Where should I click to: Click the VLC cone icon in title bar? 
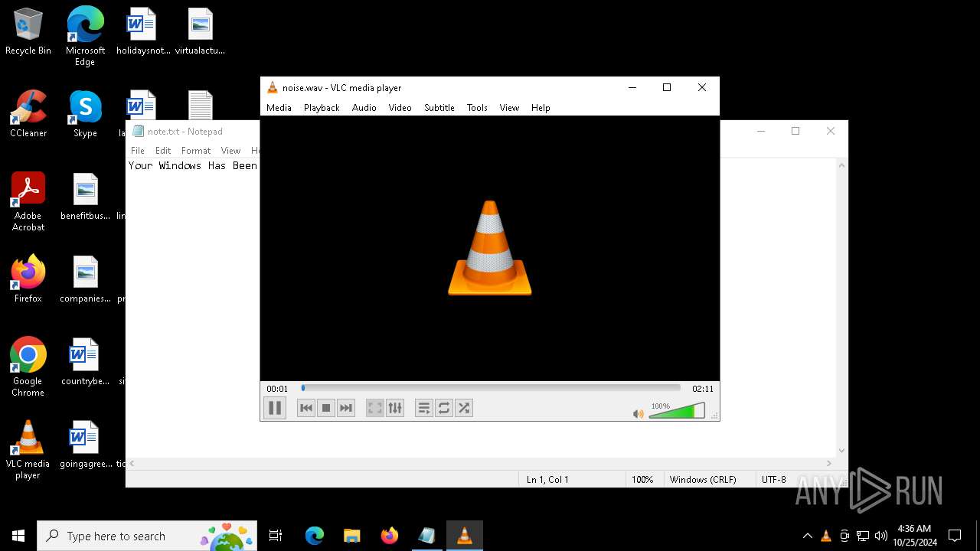click(x=272, y=87)
